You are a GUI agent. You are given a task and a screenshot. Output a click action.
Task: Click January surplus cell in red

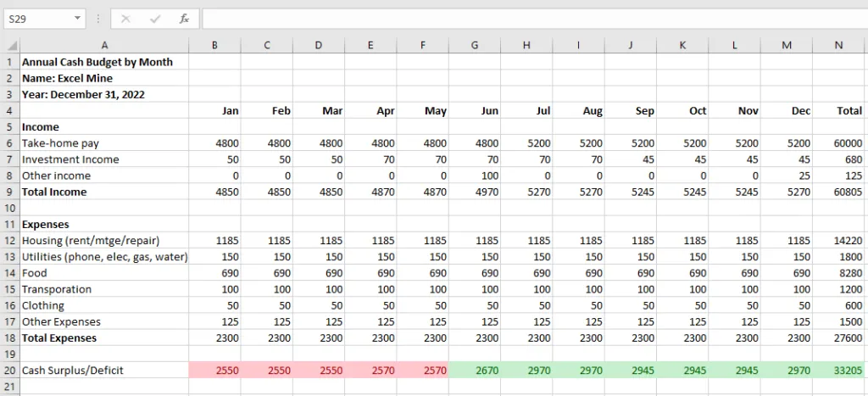[x=214, y=371]
